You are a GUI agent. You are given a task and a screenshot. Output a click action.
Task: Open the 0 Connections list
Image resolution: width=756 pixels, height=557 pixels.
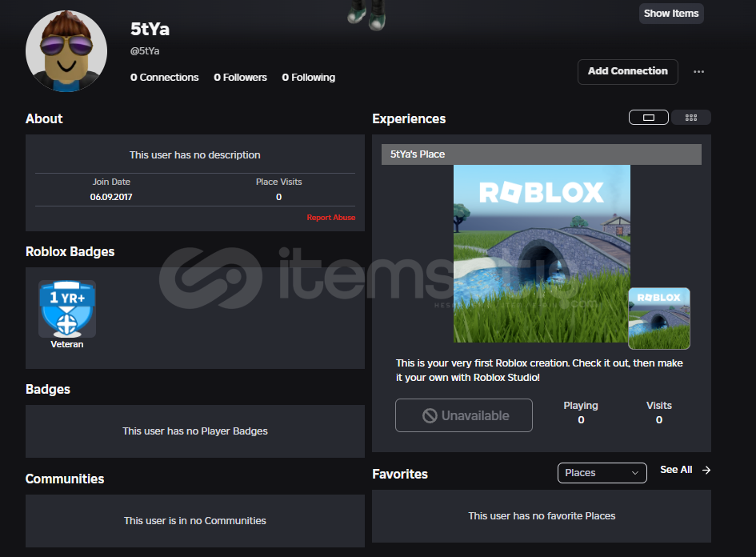(165, 78)
